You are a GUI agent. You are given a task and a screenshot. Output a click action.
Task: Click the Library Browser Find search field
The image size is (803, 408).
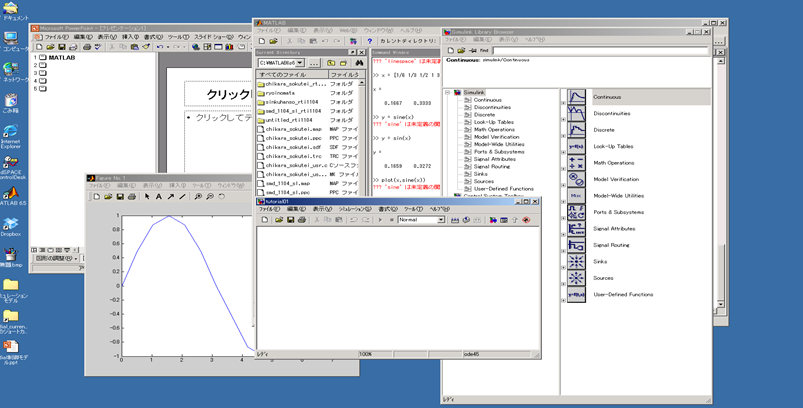click(600, 51)
